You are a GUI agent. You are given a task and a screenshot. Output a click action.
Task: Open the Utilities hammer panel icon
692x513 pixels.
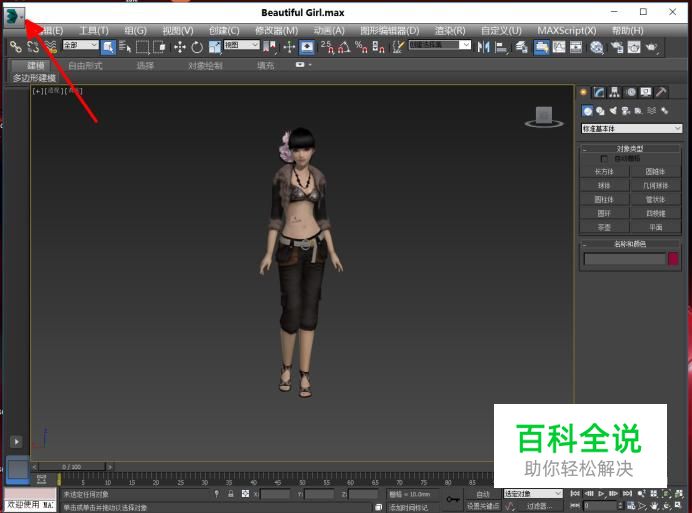(661, 92)
